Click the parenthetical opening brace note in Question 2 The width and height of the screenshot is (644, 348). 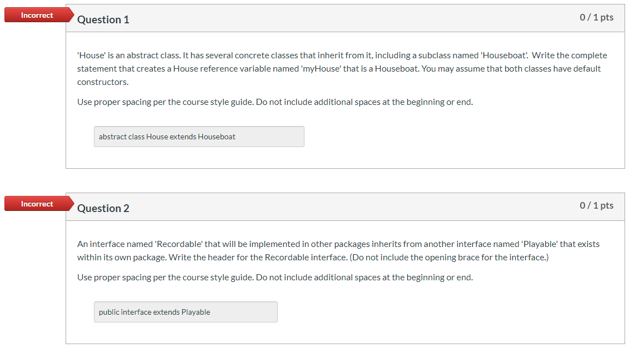point(449,258)
